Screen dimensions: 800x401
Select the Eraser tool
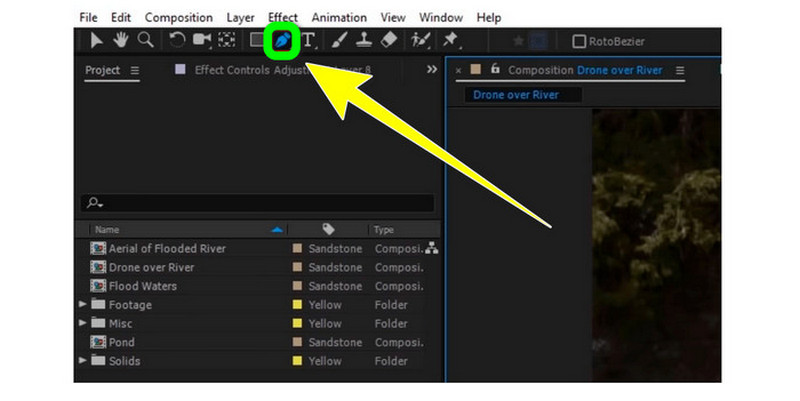pos(389,40)
